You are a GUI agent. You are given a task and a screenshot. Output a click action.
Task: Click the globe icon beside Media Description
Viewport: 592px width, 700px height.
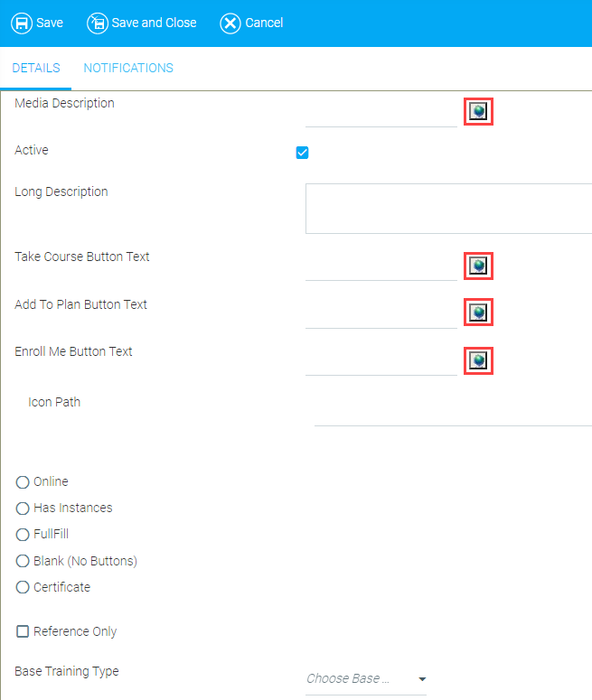(478, 111)
